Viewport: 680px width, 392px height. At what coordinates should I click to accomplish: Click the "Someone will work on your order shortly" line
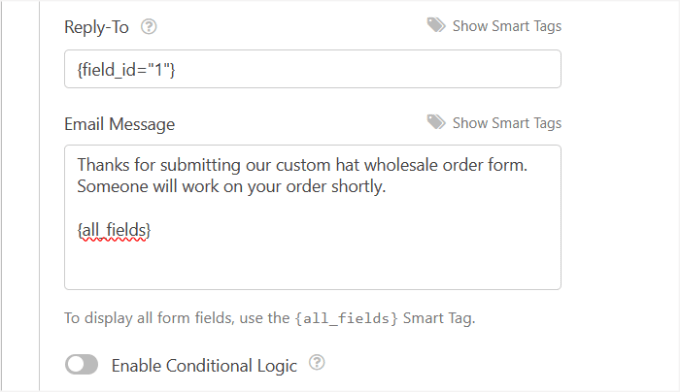coord(232,187)
